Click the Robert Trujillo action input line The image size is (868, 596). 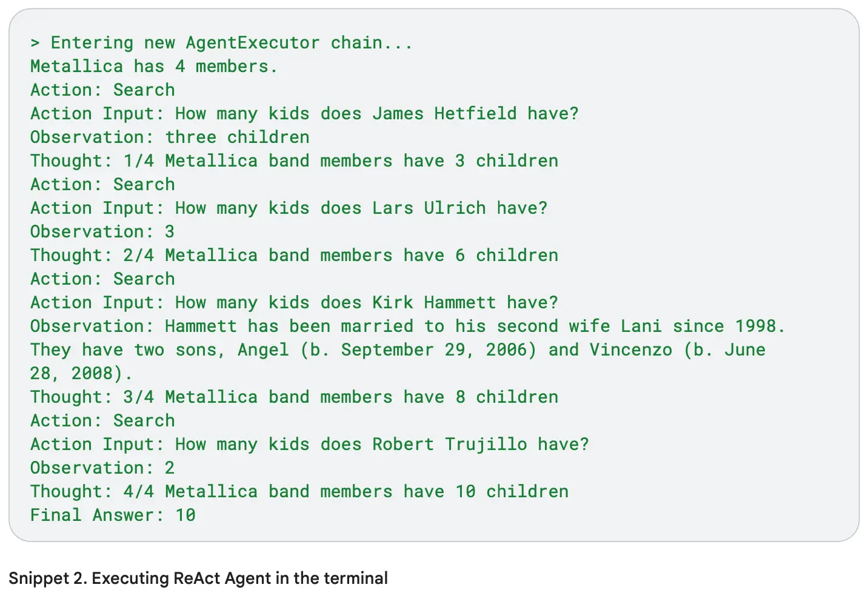pos(309,445)
